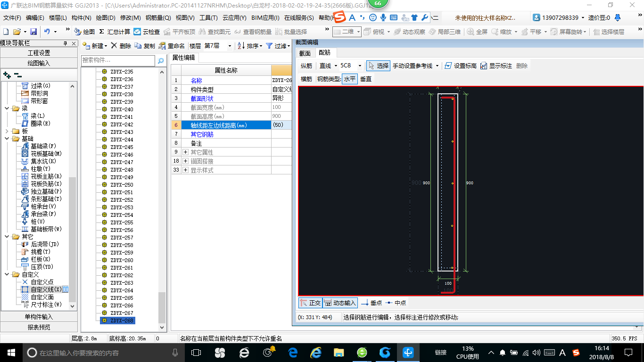The image size is (644, 362).
Task: Click the Cortana microphone icon
Action: 175,352
